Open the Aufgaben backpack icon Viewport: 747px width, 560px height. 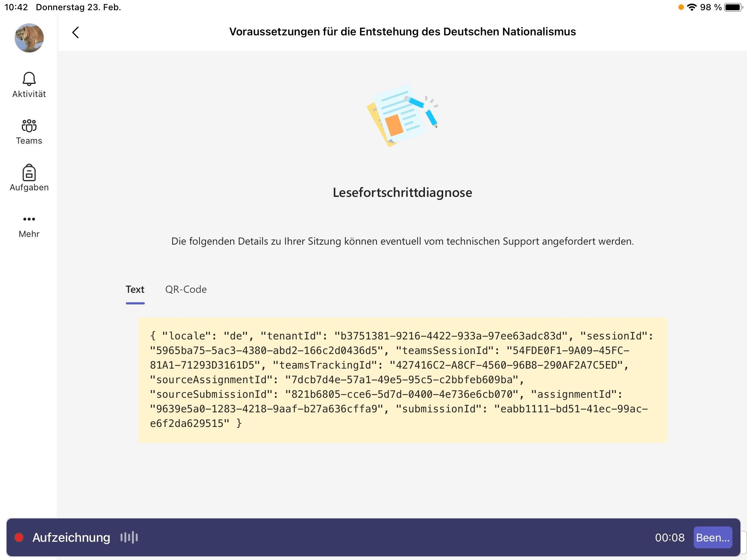coord(29,172)
